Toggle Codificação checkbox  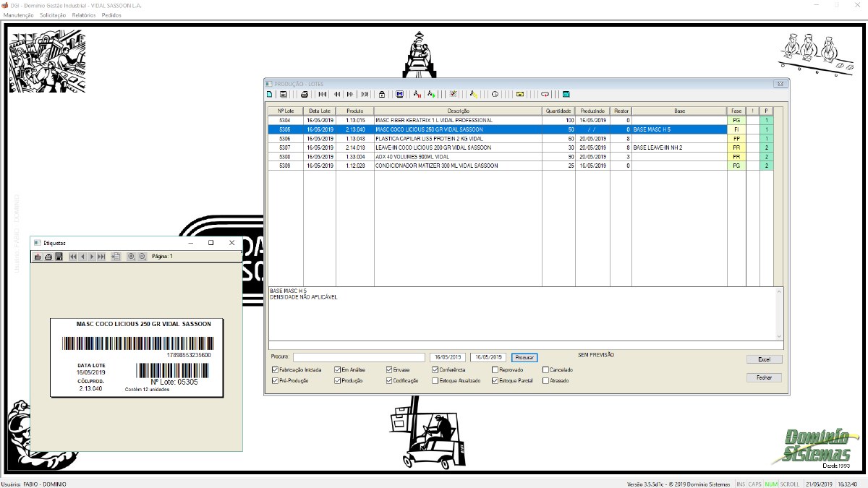389,380
